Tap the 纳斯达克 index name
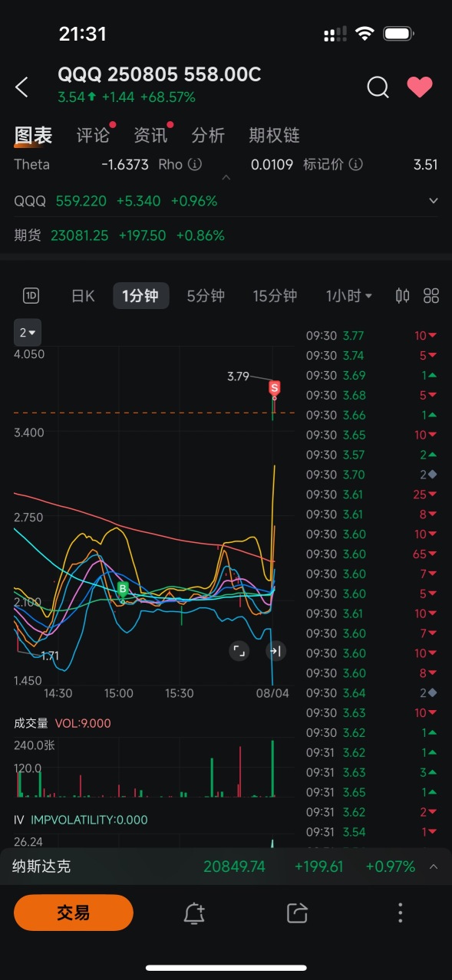This screenshot has width=452, height=980. click(x=41, y=867)
